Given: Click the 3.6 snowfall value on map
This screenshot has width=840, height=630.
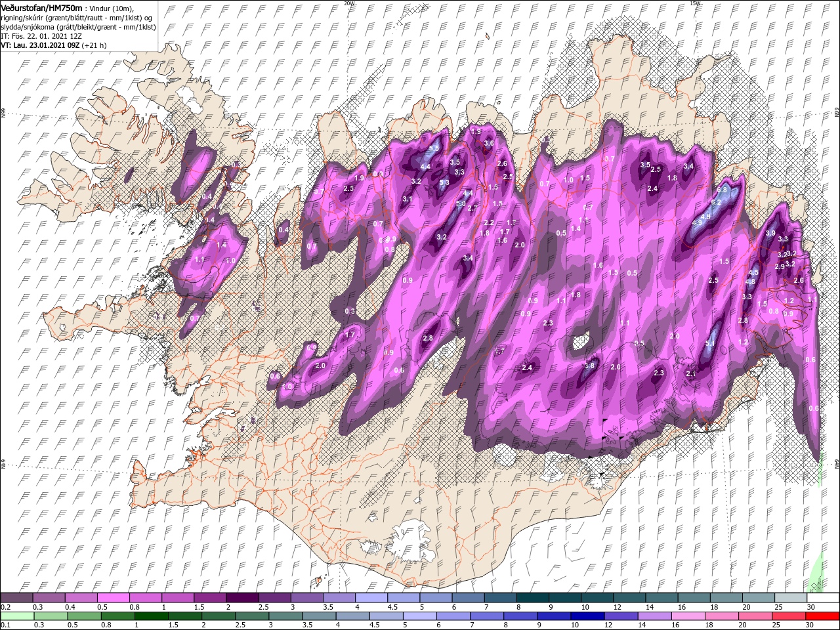Looking at the screenshot, I should (488, 143).
